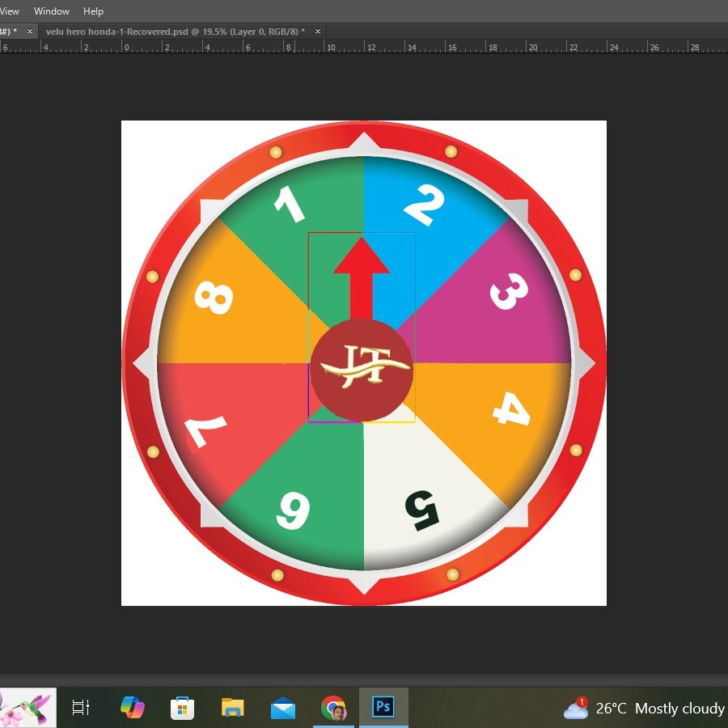This screenshot has height=728, width=728.
Task: Open the Window menu
Action: [51, 11]
